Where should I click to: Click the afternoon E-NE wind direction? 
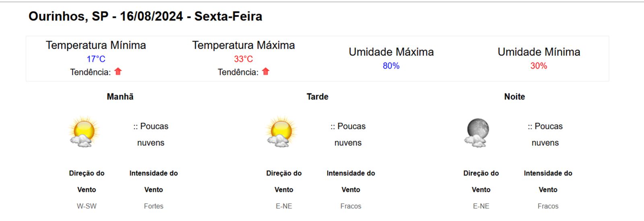[284, 206]
